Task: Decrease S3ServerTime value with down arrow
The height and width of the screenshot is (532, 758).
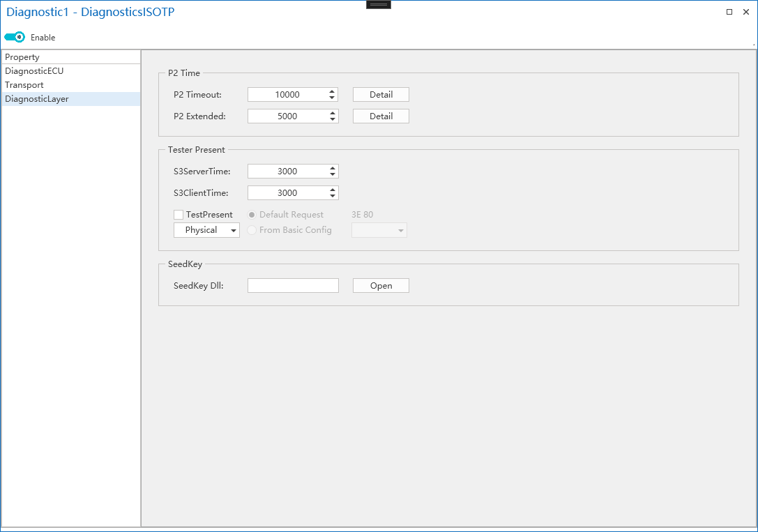Action: [x=333, y=175]
